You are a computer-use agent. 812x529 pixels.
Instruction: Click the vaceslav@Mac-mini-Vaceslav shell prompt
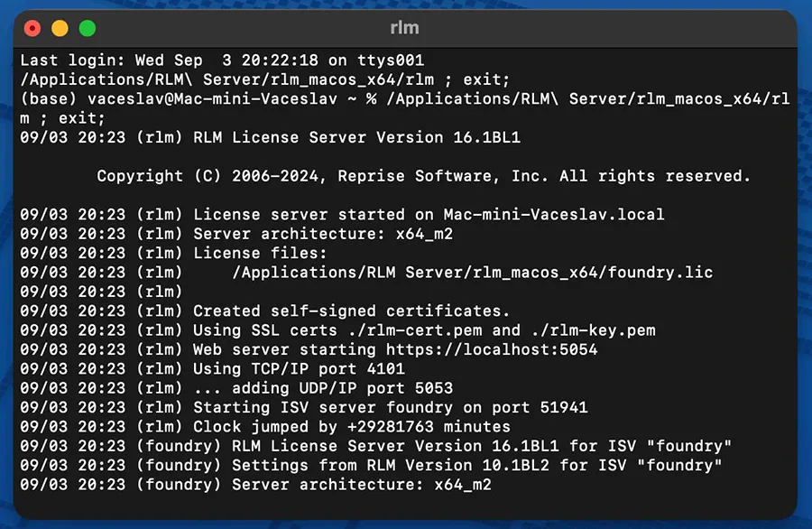[x=212, y=99]
